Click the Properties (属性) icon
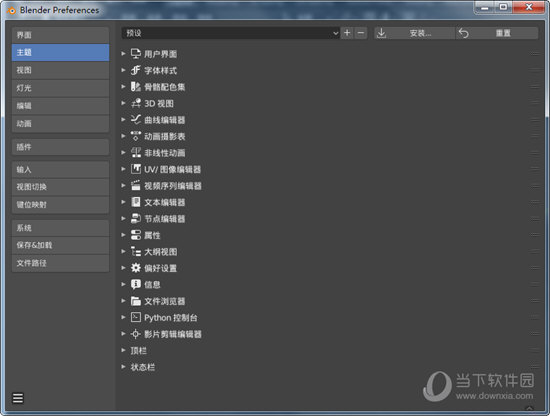This screenshot has width=550, height=416. (x=135, y=235)
